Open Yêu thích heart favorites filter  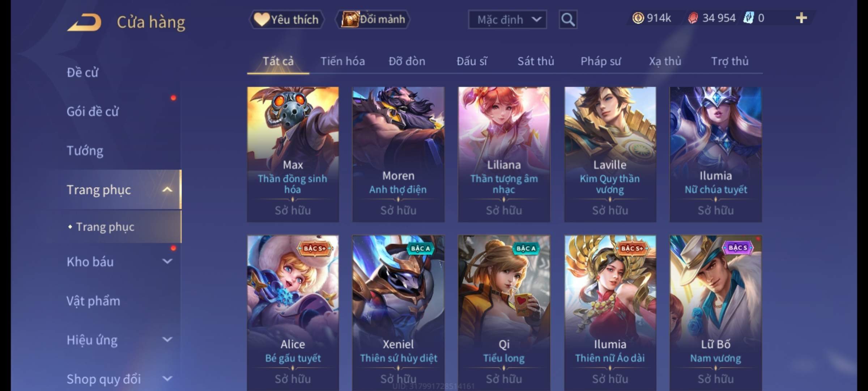tap(286, 20)
